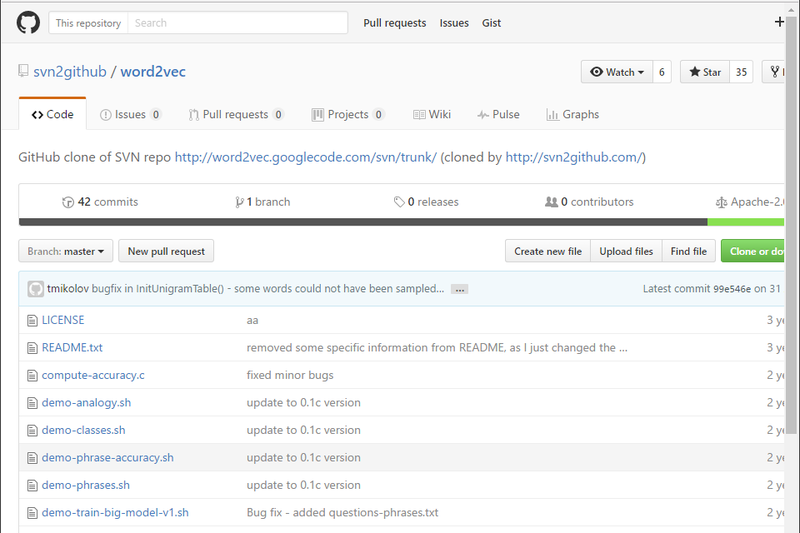Click the demo-phrases.sh file icon
The width and height of the screenshot is (800, 533).
32,486
